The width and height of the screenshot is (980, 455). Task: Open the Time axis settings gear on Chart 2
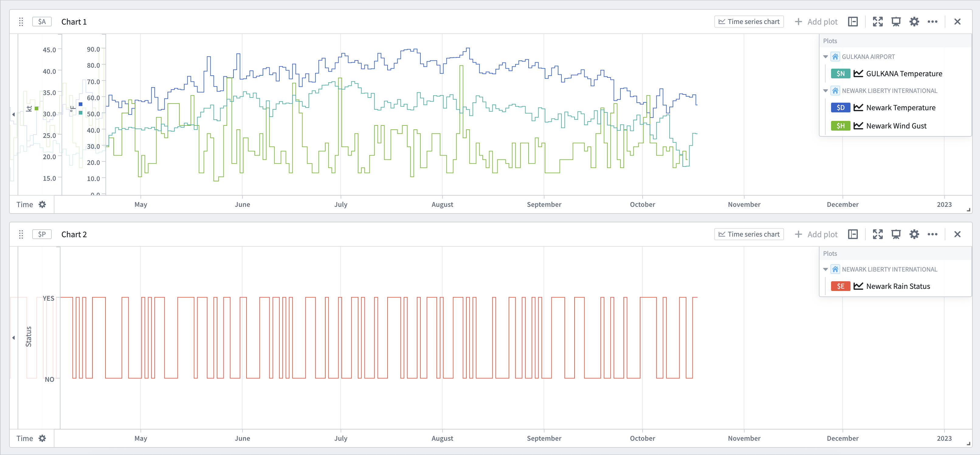(x=43, y=438)
